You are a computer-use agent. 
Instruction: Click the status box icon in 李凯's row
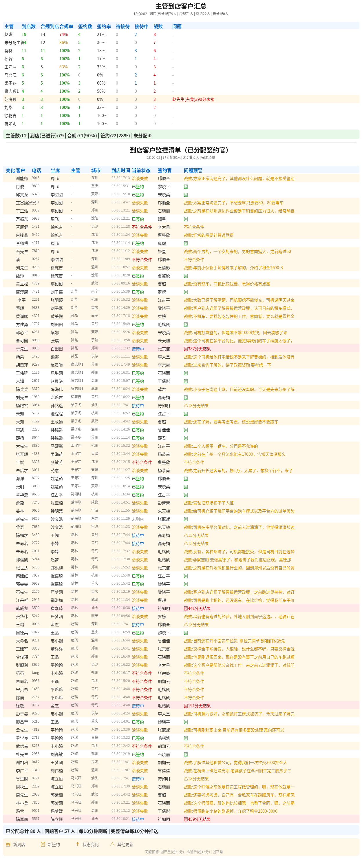[186, 430]
